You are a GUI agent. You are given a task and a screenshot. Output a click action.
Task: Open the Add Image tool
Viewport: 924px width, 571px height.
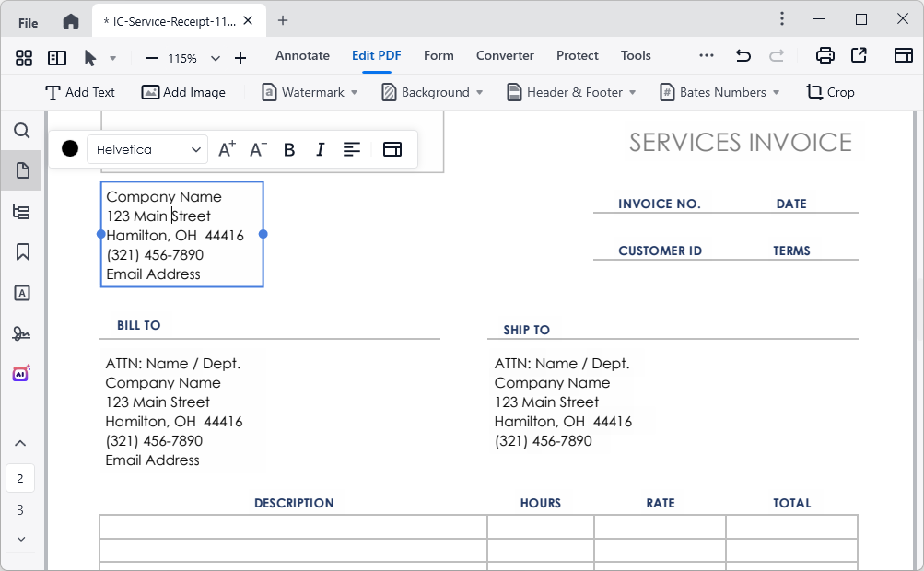183,92
